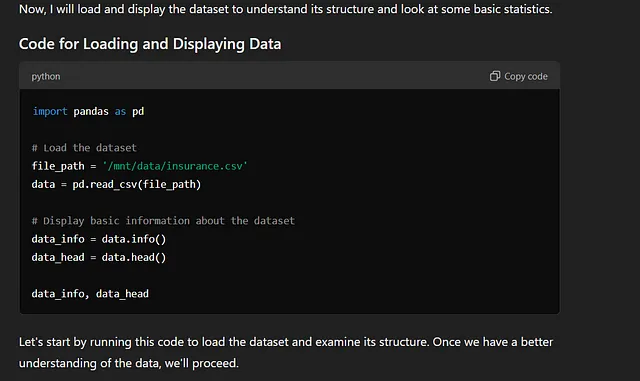The width and height of the screenshot is (640, 381).
Task: Click the paragraph starting Let's start by running
Action: 286,352
